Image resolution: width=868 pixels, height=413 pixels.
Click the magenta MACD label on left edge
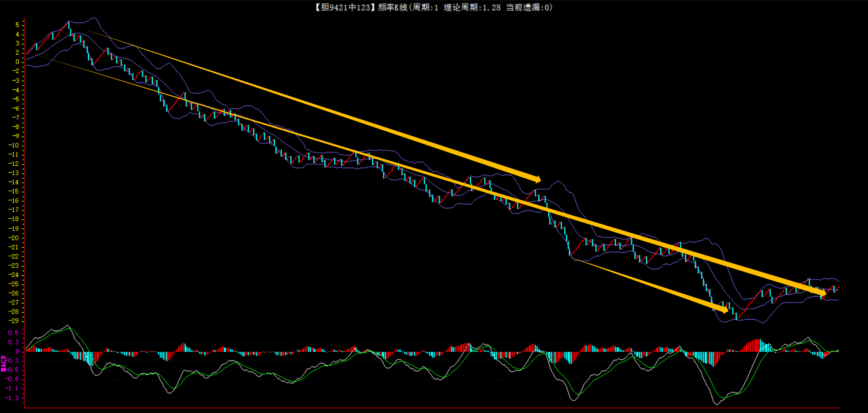4,363
